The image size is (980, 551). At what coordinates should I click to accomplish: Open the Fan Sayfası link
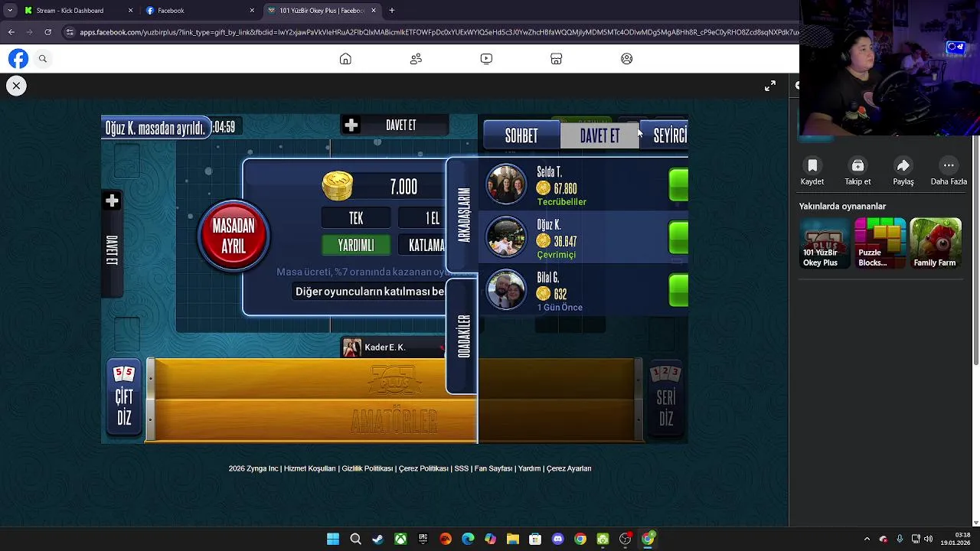[x=493, y=468]
